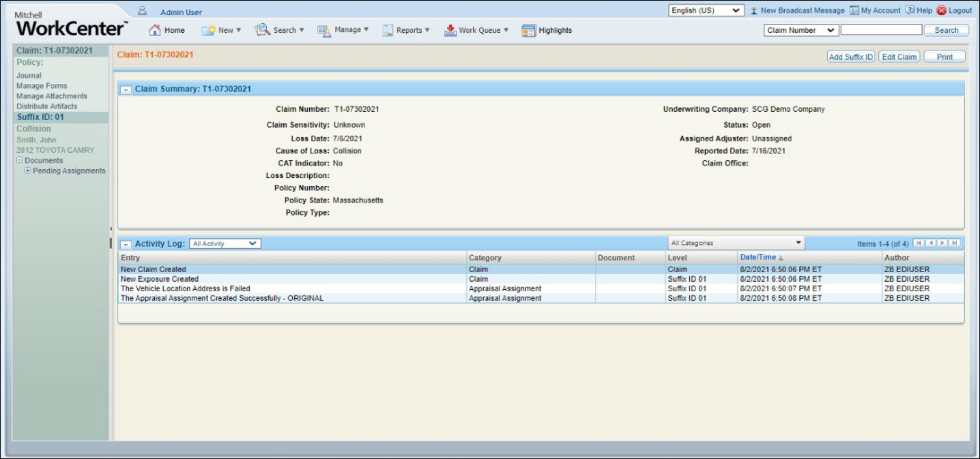
Task: Open the Claim Number search type dropdown
Action: (x=801, y=30)
